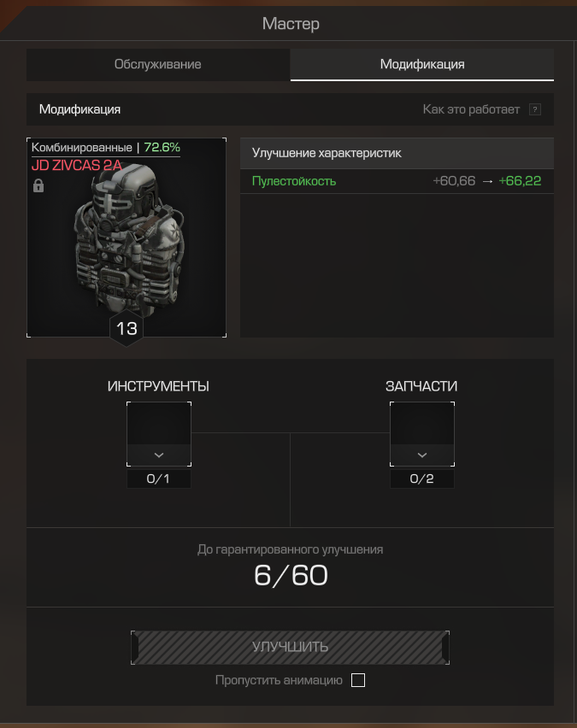The height and width of the screenshot is (728, 577).
Task: Select the Модификация tab
Action: click(x=421, y=65)
